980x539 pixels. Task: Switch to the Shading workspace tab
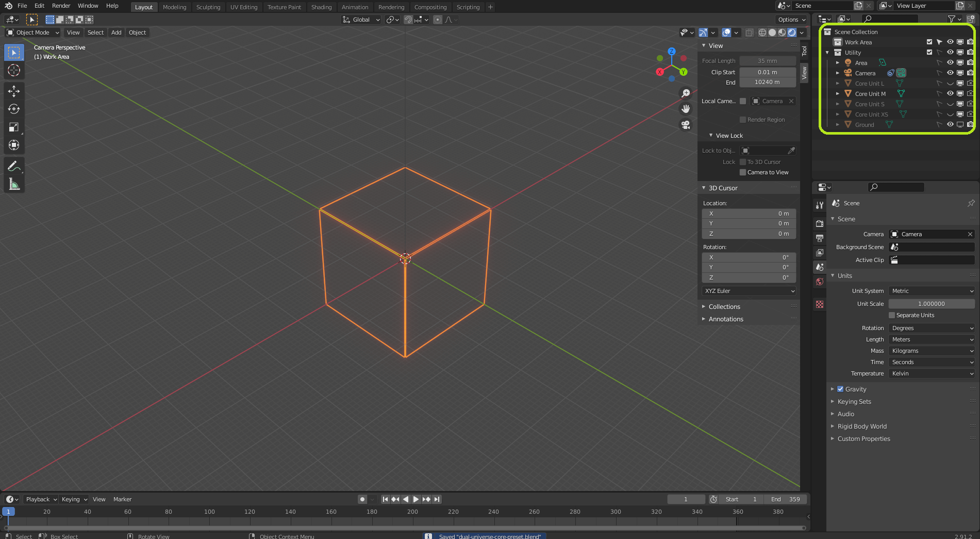pos(321,7)
